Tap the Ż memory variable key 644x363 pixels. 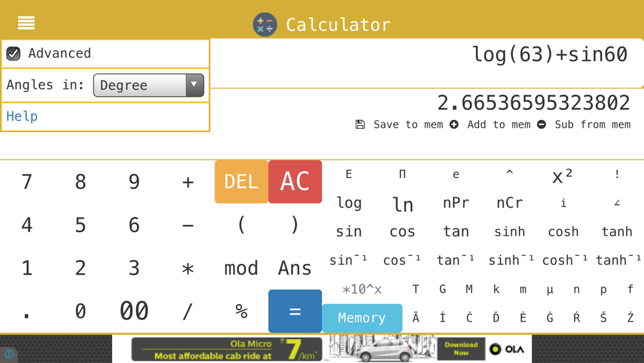[630, 318]
